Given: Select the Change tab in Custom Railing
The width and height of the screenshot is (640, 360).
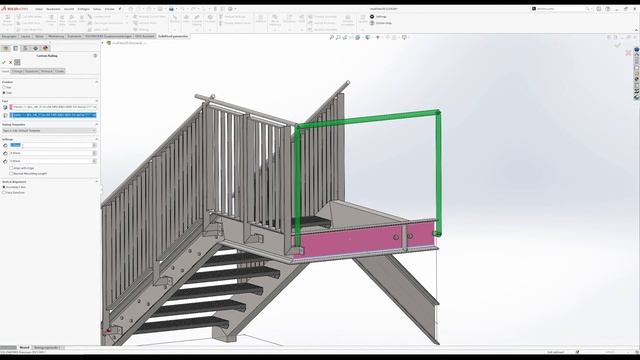Looking at the screenshot, I should click(17, 71).
